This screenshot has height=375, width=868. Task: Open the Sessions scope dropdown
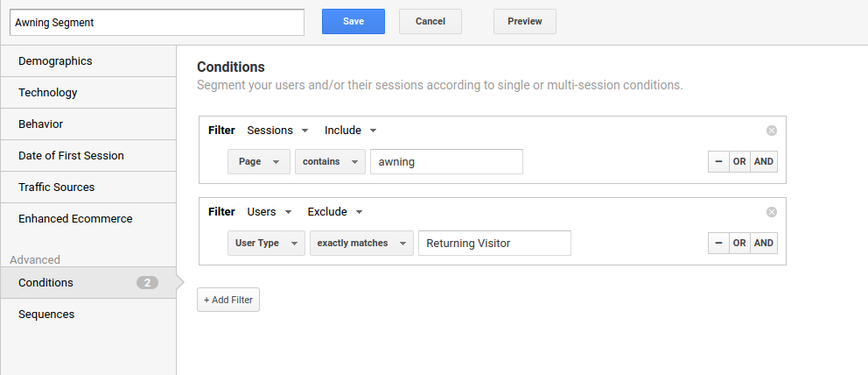click(277, 131)
